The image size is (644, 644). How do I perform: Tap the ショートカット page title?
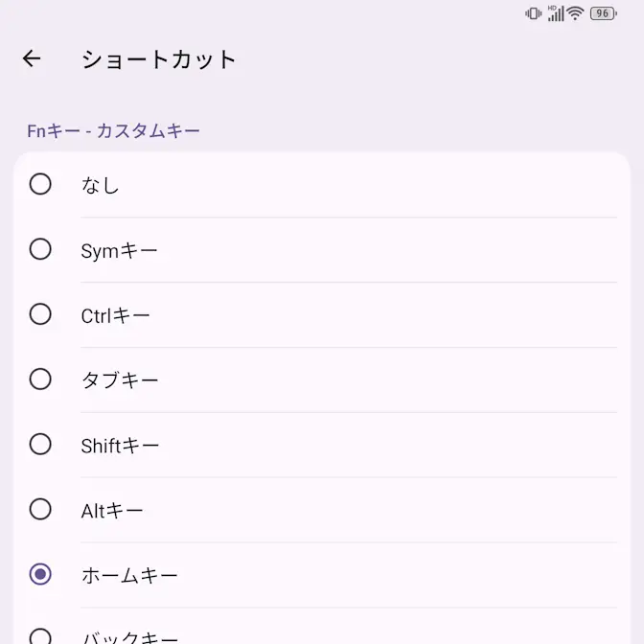coord(158,59)
